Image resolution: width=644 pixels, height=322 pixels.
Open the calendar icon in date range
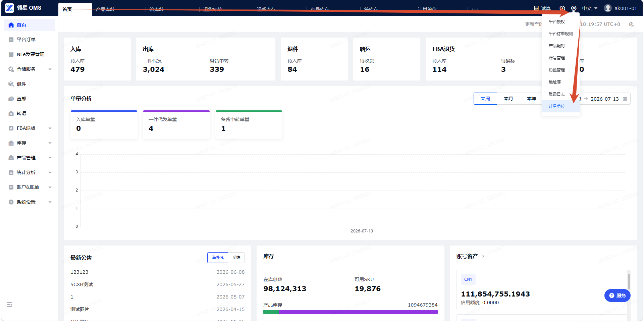(625, 99)
